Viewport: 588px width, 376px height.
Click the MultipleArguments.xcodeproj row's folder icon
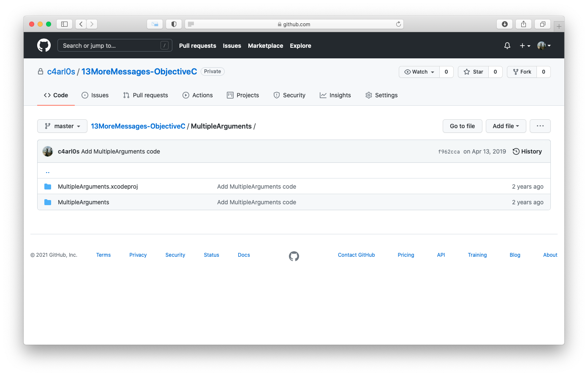48,187
